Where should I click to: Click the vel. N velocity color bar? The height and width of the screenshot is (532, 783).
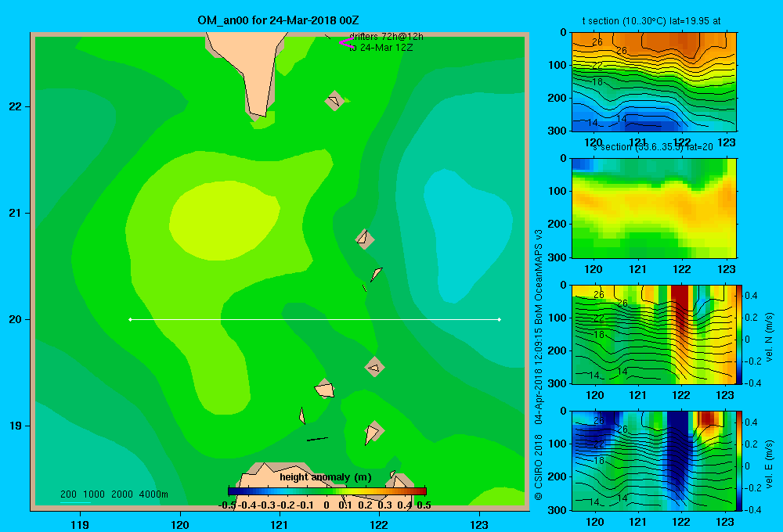(739, 334)
